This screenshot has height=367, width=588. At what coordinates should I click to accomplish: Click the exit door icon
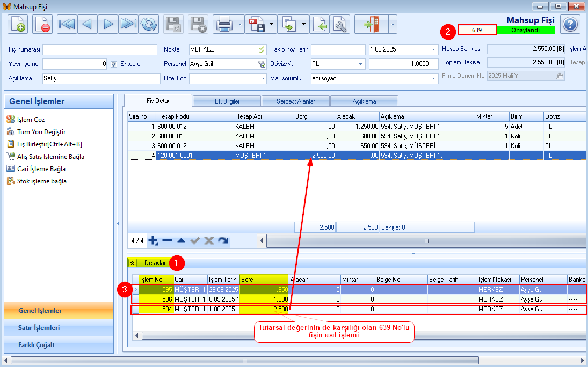(x=371, y=24)
